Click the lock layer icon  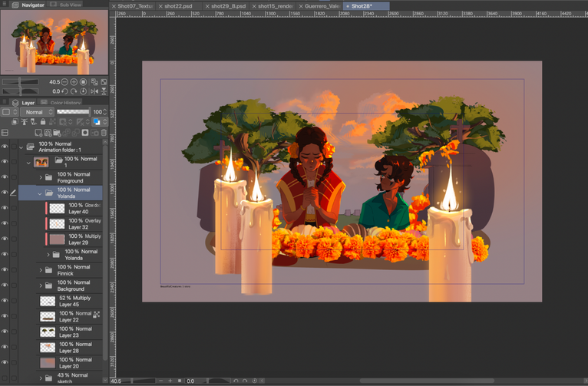click(x=43, y=121)
